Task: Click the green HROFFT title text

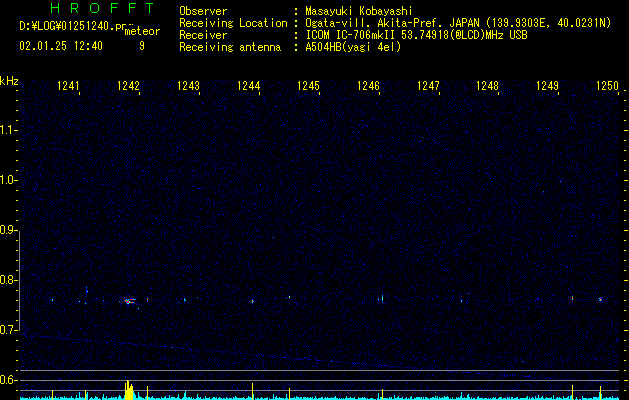Action: coord(102,8)
